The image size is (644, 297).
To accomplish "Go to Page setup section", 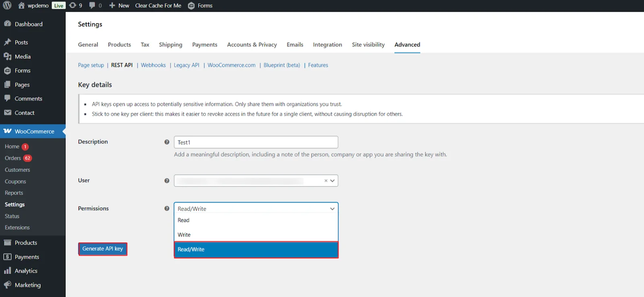I will [x=91, y=65].
